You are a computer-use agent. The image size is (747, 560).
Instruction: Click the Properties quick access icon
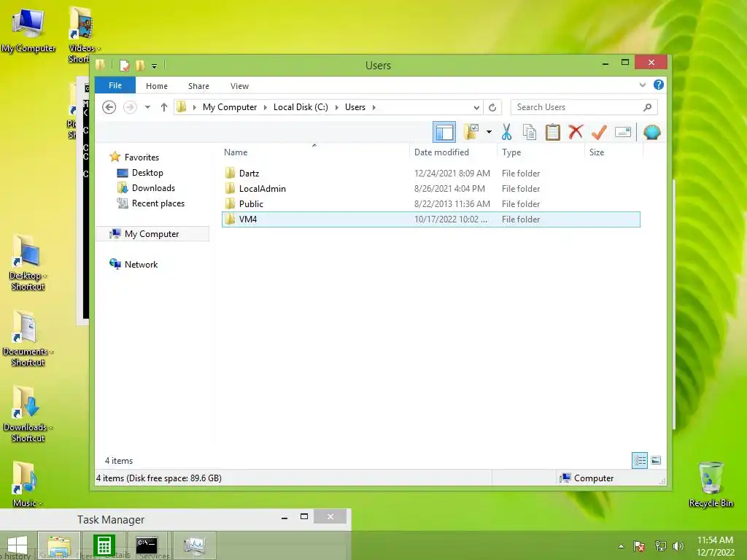pyautogui.click(x=124, y=65)
